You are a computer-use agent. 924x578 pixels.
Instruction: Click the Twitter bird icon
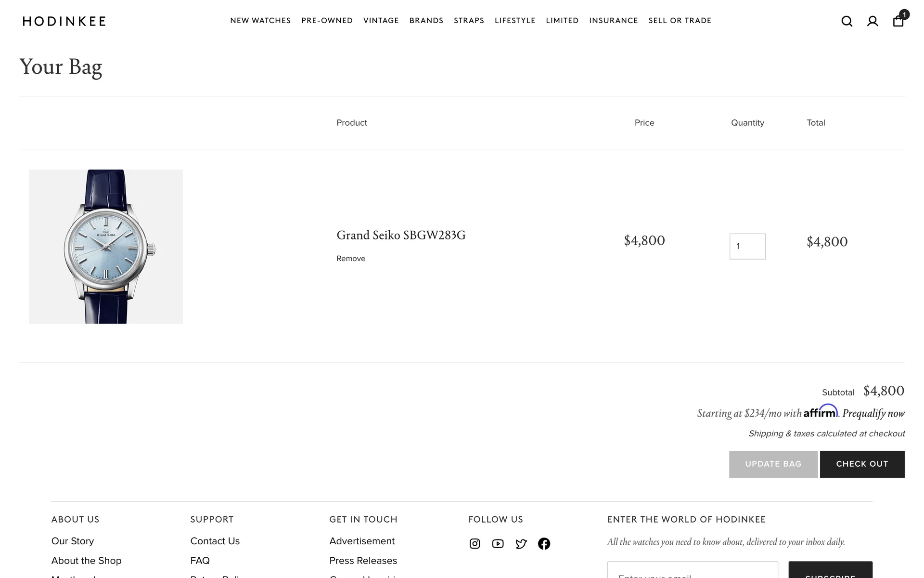click(521, 544)
